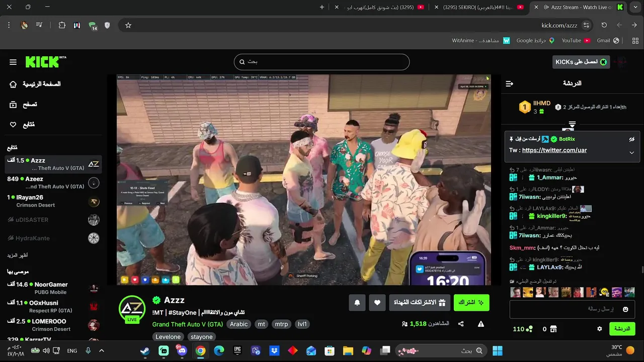
Task: Open HydraKante channel in sidebar
Action: 53,238
